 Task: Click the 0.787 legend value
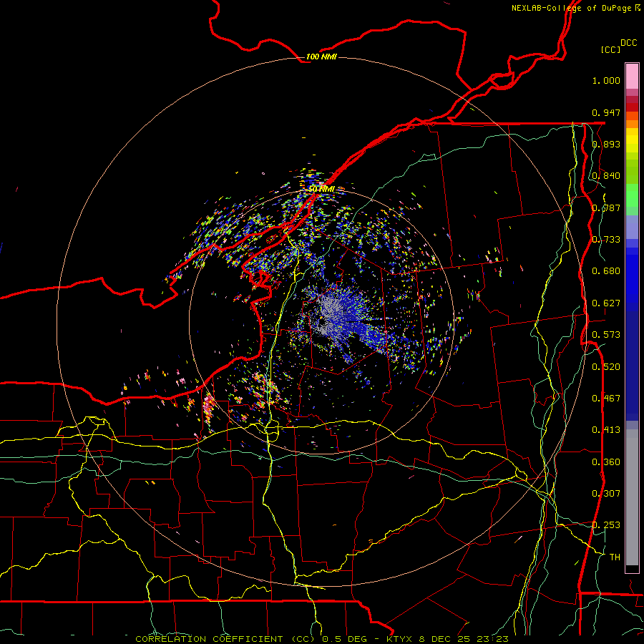(606, 208)
